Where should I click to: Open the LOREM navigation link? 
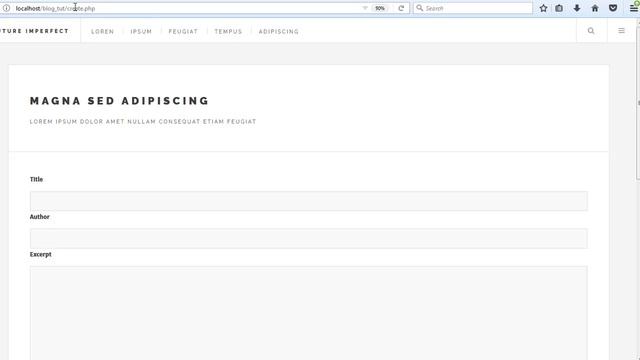[102, 31]
